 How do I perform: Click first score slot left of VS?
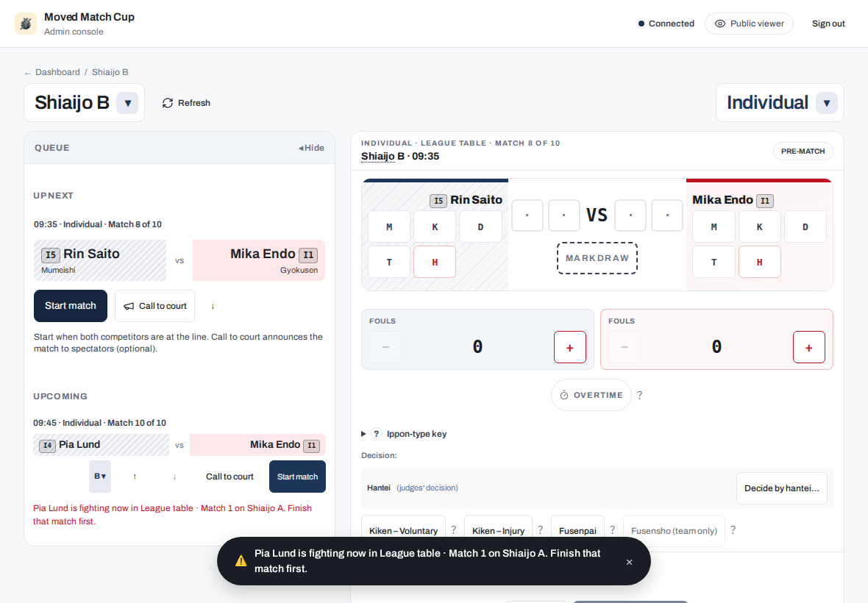527,215
